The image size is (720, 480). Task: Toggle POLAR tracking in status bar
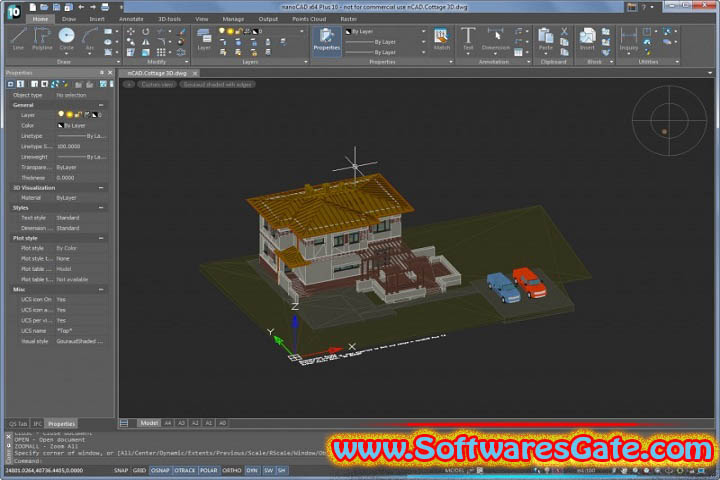(x=208, y=470)
